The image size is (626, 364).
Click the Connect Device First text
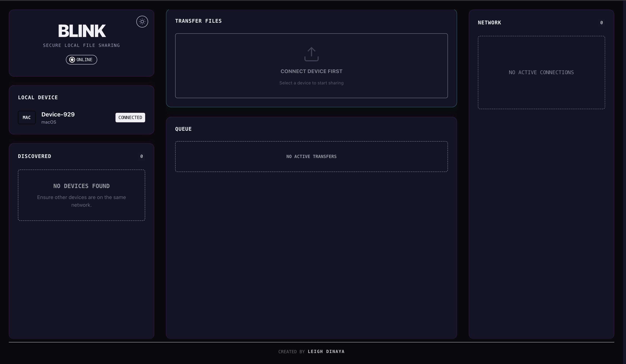click(311, 71)
